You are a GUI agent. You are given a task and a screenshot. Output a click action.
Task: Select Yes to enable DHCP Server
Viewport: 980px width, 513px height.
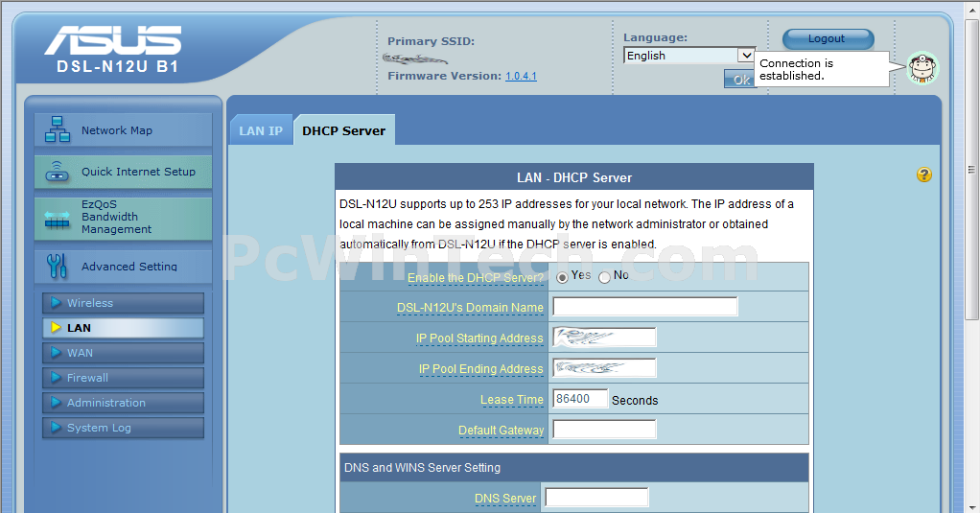pyautogui.click(x=563, y=277)
